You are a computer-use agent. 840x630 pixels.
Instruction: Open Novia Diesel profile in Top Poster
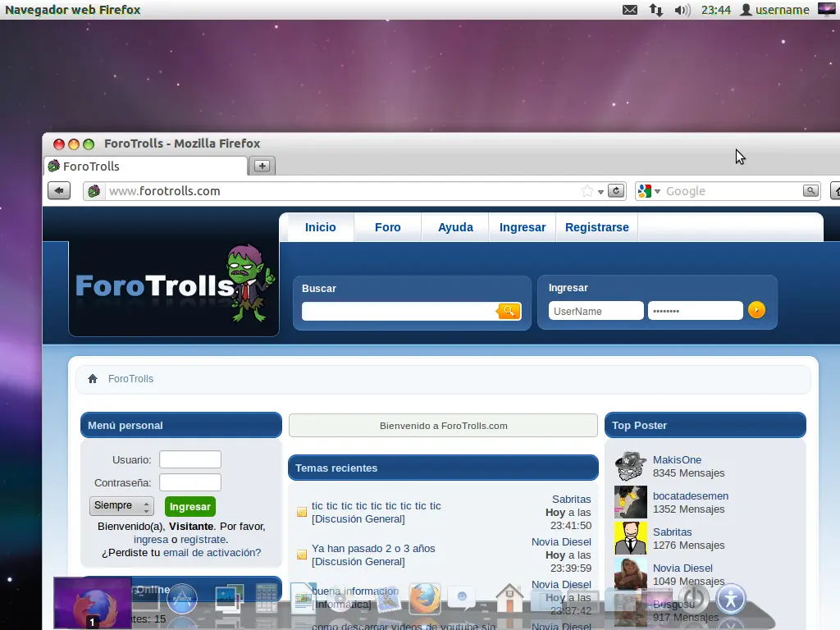pyautogui.click(x=682, y=568)
